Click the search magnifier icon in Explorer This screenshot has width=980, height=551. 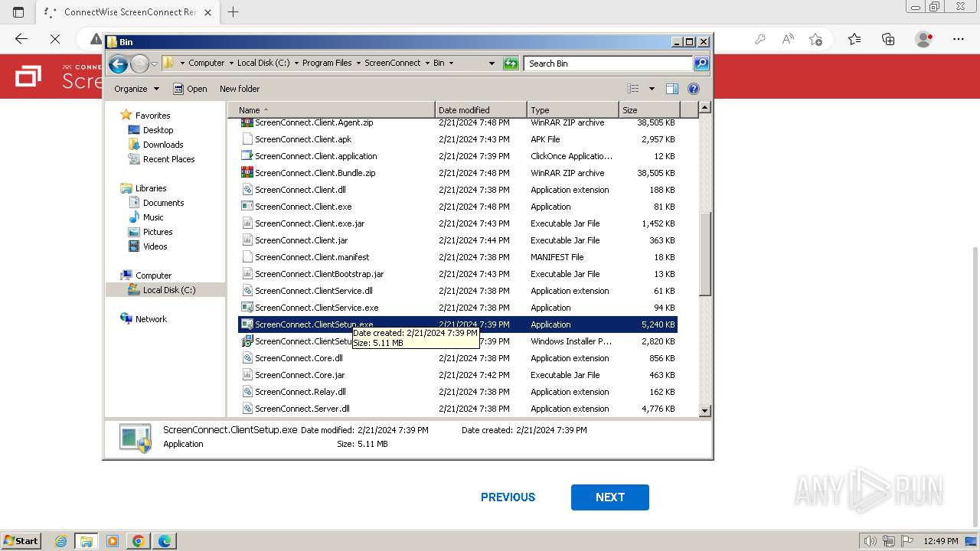pos(701,64)
